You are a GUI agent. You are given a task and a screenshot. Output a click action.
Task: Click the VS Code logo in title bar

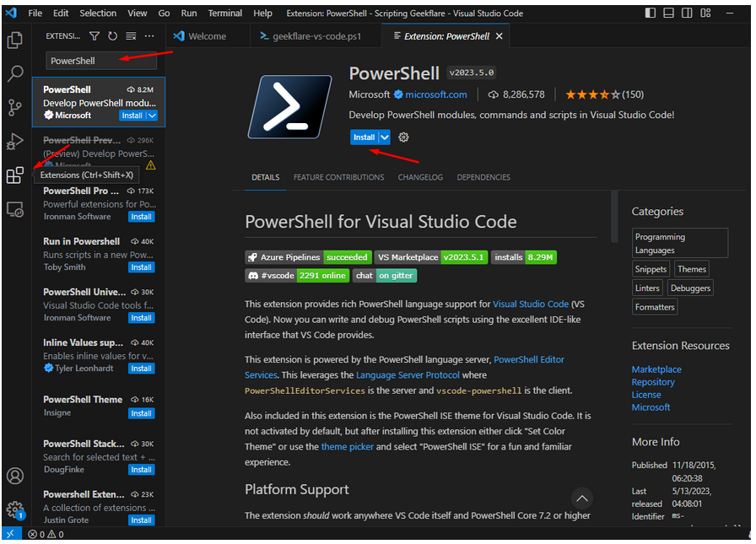(x=11, y=13)
